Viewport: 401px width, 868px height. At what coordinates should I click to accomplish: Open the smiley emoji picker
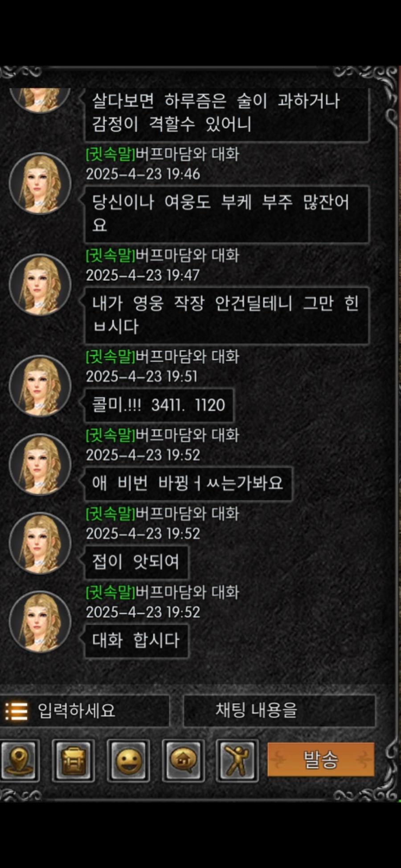click(128, 760)
